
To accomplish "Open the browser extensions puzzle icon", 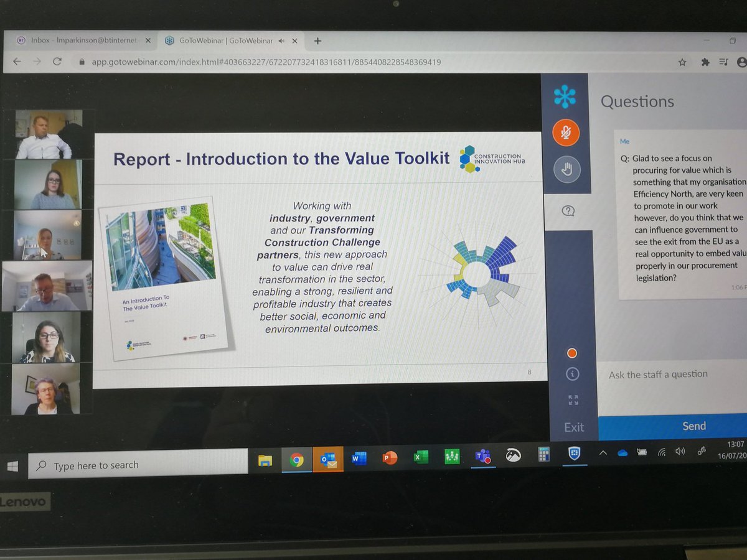I will pos(707,62).
